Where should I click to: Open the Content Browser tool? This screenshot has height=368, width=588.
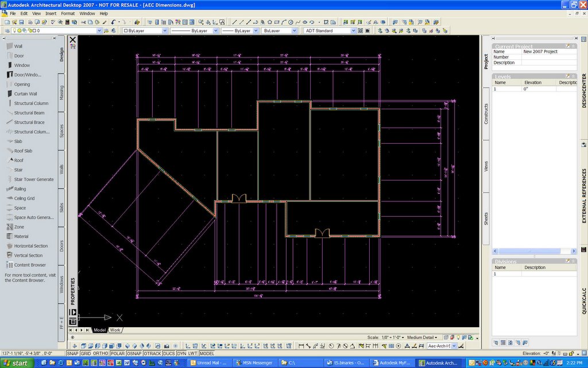coord(30,265)
